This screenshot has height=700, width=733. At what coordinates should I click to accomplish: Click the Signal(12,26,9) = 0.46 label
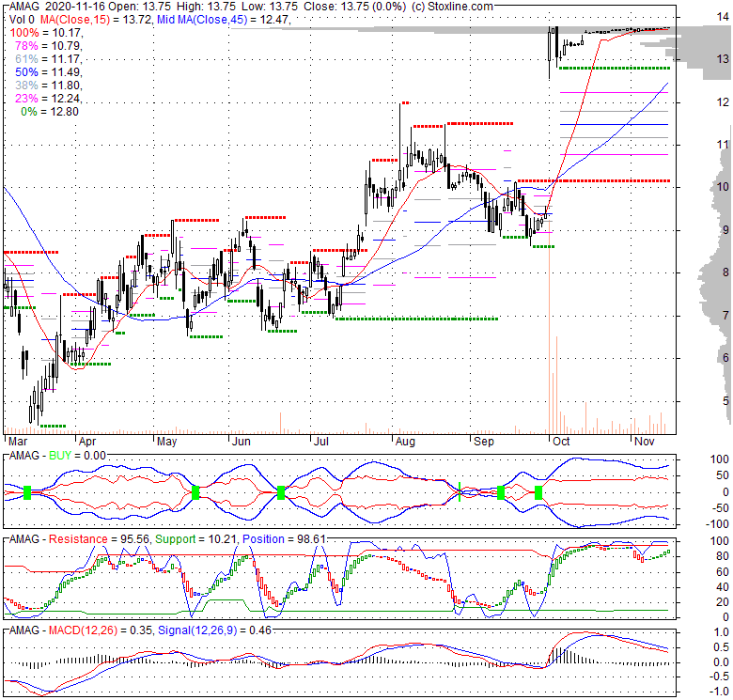[214, 630]
